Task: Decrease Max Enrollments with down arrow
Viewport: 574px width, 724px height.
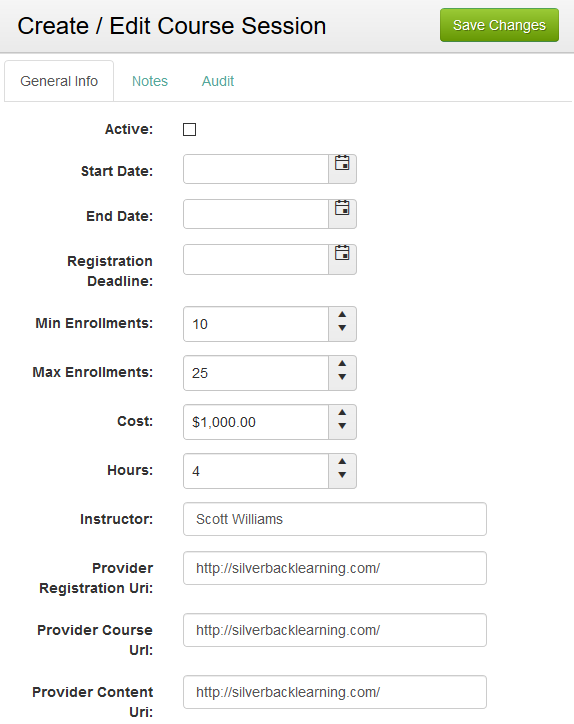Action: coord(342,377)
